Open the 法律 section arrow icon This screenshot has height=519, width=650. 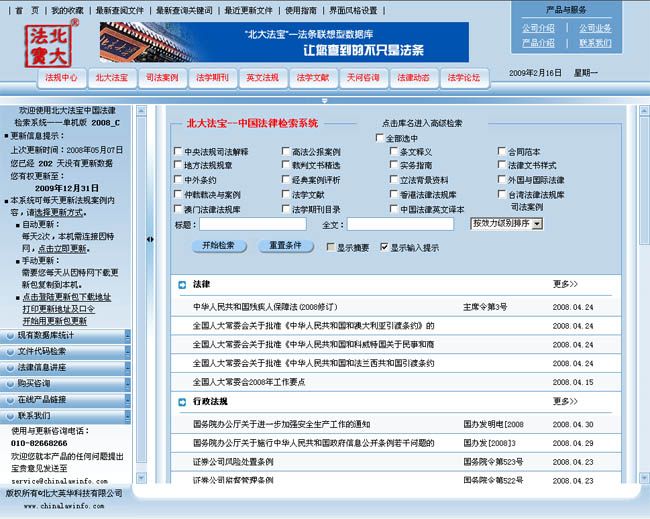(x=182, y=285)
